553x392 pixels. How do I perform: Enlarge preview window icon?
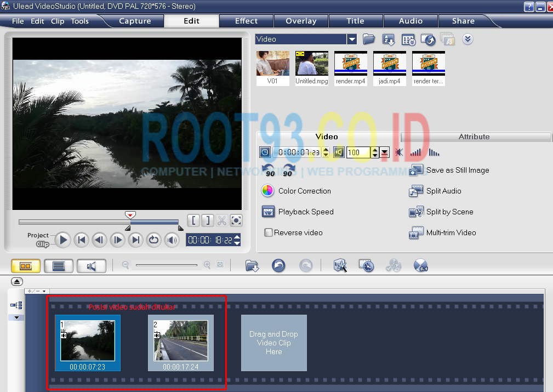tap(236, 220)
